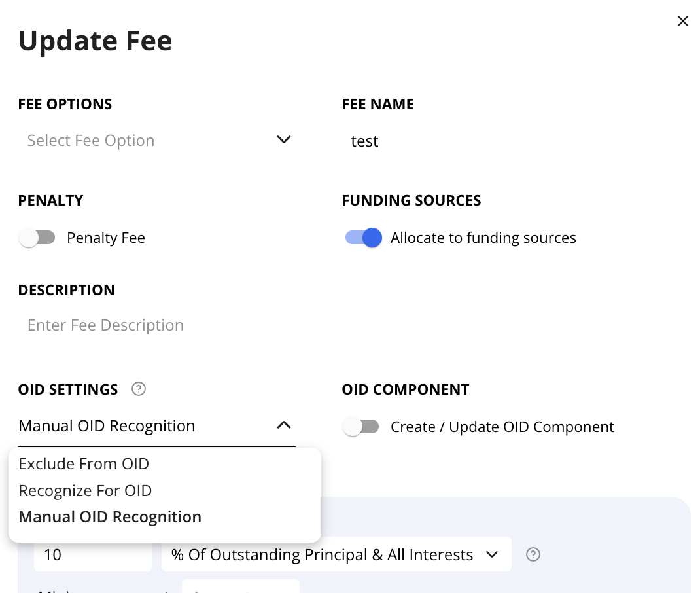Select Exclude From OID option
This screenshot has height=593, width=700.
[x=165, y=464]
